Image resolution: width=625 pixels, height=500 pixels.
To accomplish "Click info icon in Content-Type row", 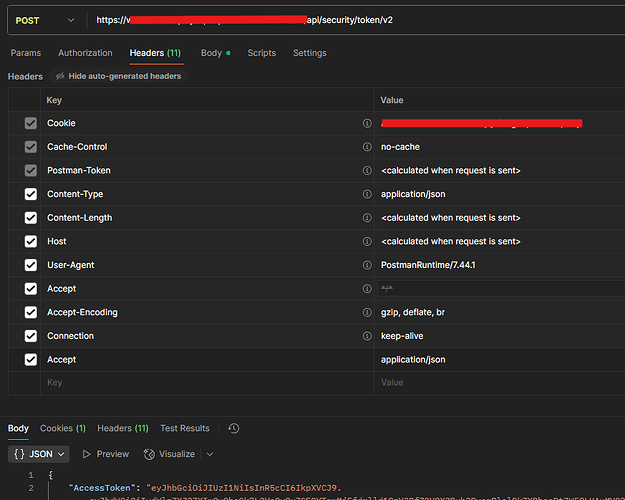I will tap(367, 194).
